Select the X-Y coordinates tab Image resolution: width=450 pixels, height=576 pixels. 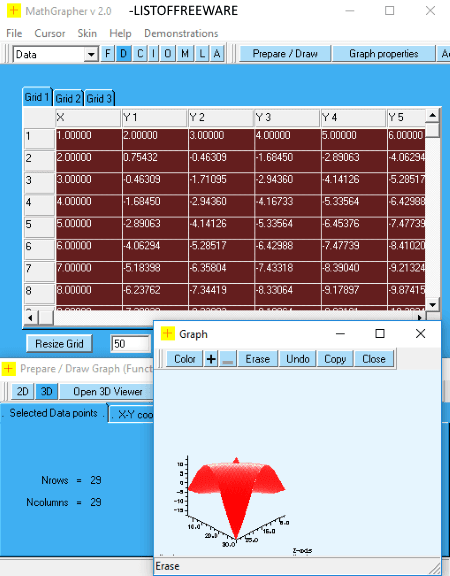132,415
